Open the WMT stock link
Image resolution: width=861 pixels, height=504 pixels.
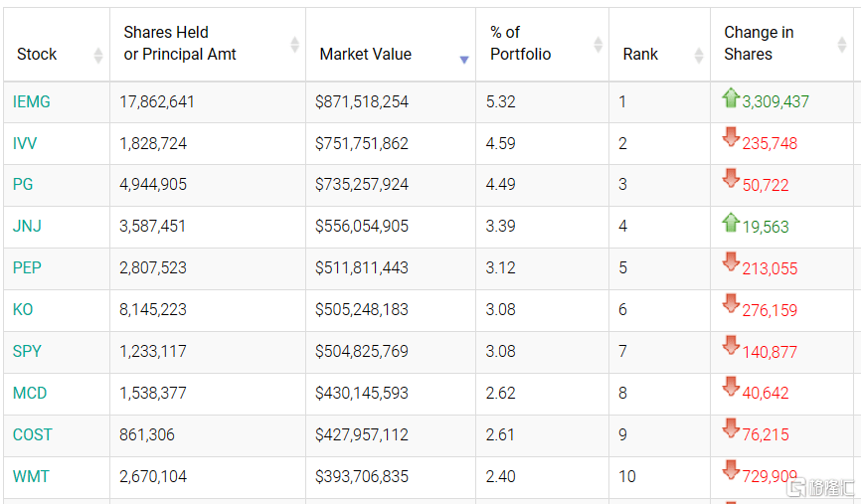[x=31, y=476]
